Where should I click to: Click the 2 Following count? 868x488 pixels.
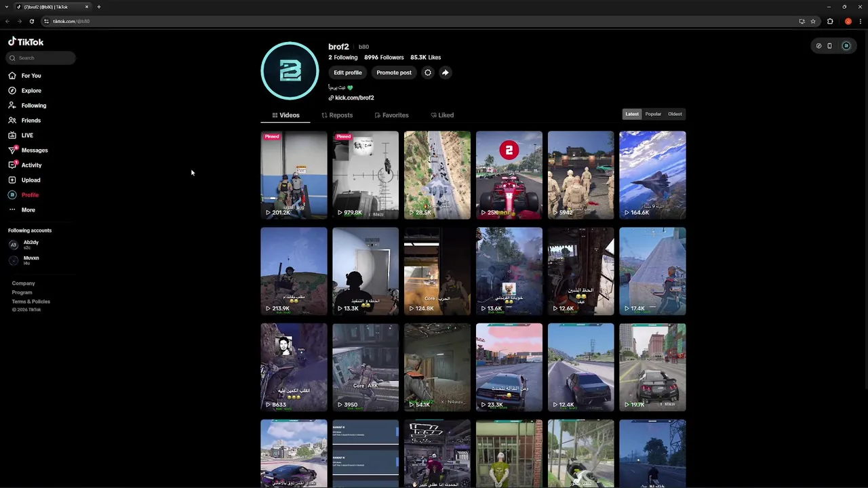[x=343, y=58]
